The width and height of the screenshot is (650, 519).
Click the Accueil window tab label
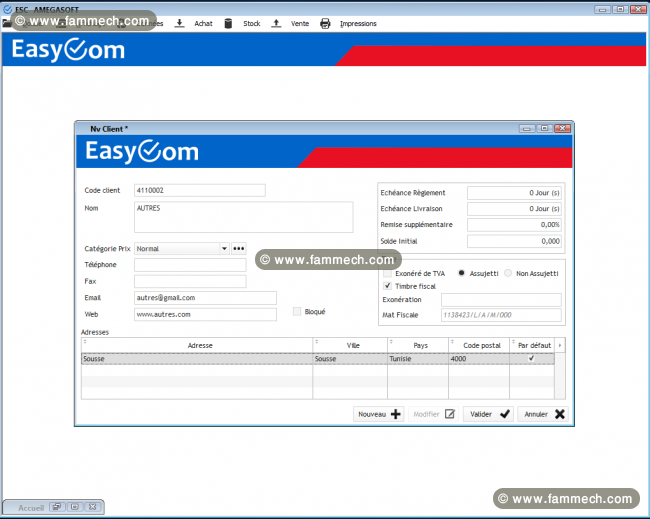[x=31, y=507]
